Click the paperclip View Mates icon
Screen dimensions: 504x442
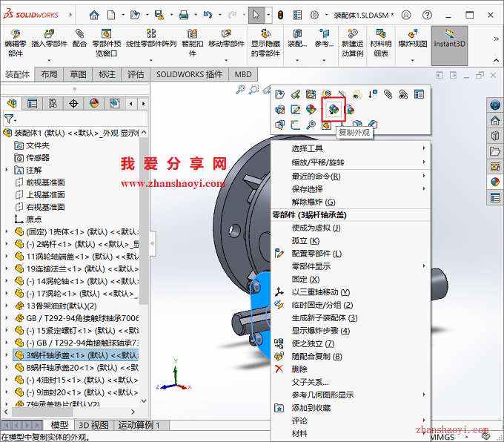coord(388,94)
